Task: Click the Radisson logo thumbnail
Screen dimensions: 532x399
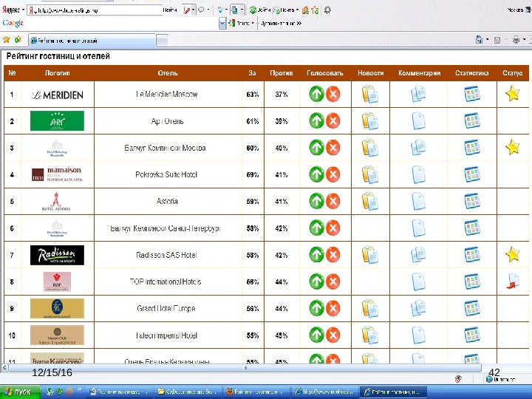Action: click(x=57, y=255)
